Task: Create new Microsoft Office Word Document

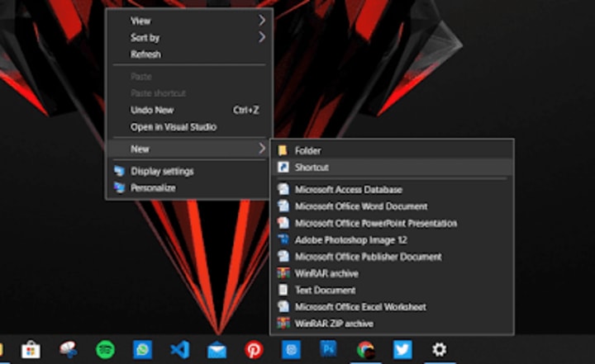Action: tap(392, 206)
